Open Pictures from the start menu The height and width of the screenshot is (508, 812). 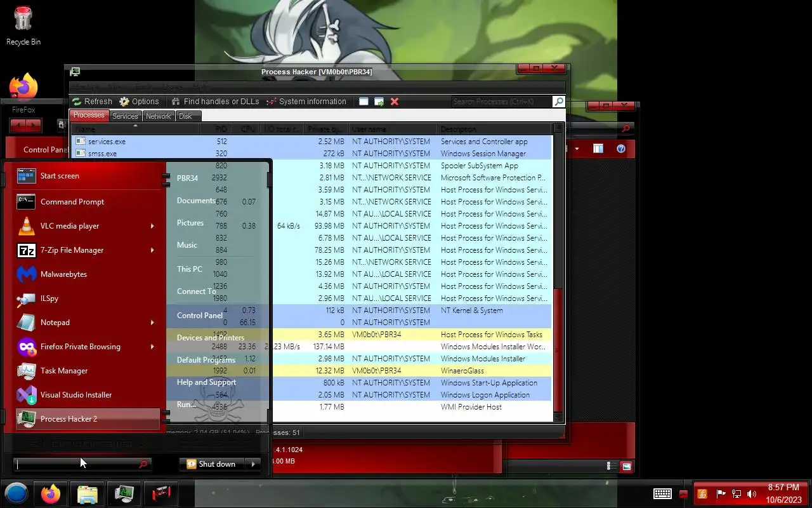[190, 223]
